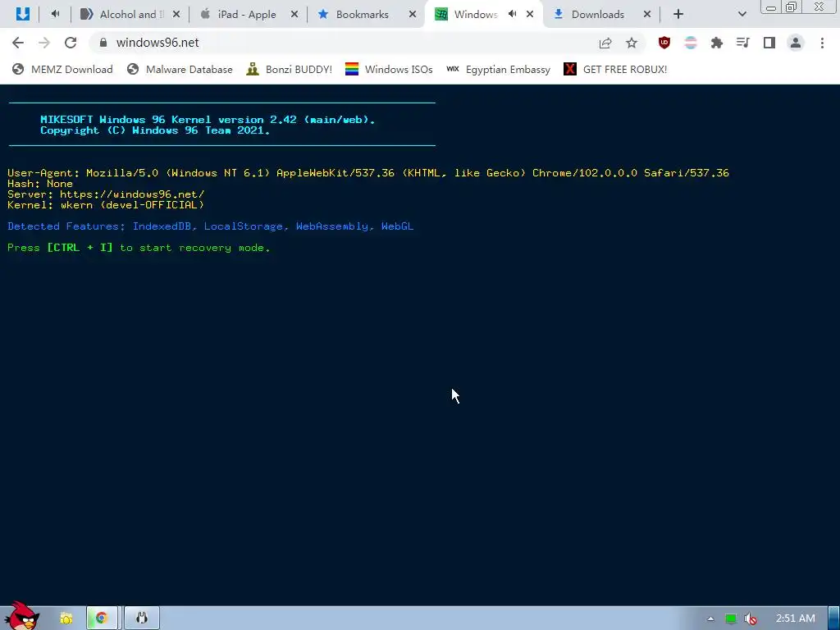840x630 pixels.
Task: Toggle the browser side panel
Action: pos(769,43)
